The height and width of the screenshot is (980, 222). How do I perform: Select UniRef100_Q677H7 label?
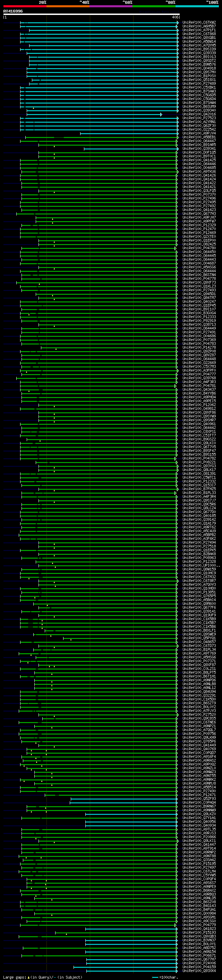[x=199, y=959]
